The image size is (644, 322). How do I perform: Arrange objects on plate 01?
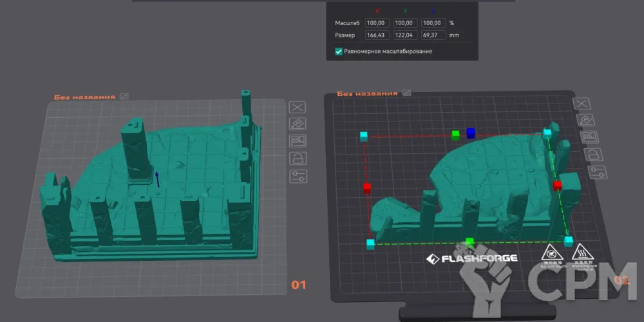tap(297, 141)
